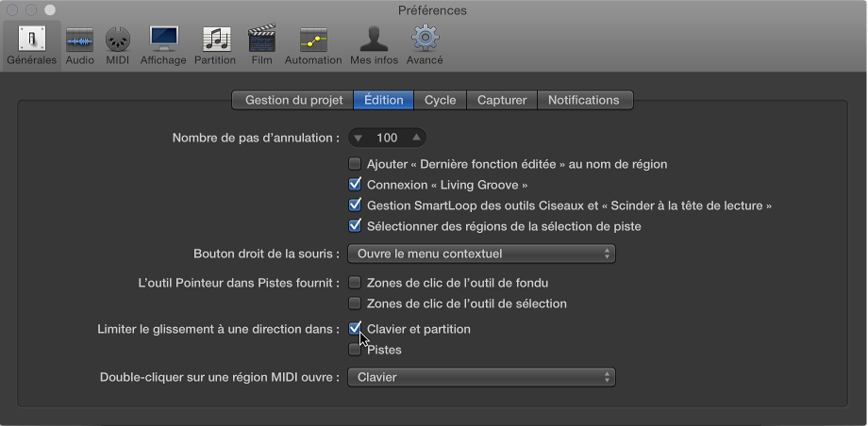Viewport: 868px width, 426px height.
Task: Go to the Notifications tab
Action: pos(584,100)
